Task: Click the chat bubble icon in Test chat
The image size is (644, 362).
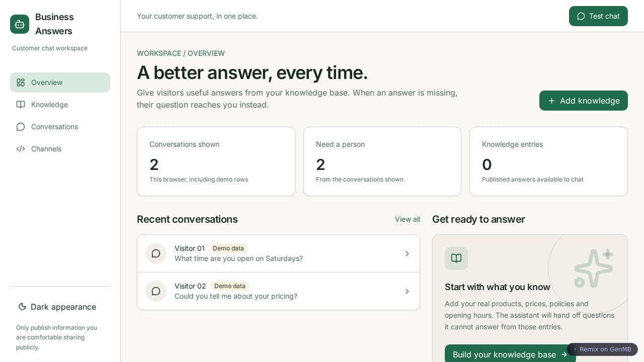Action: coord(581,16)
